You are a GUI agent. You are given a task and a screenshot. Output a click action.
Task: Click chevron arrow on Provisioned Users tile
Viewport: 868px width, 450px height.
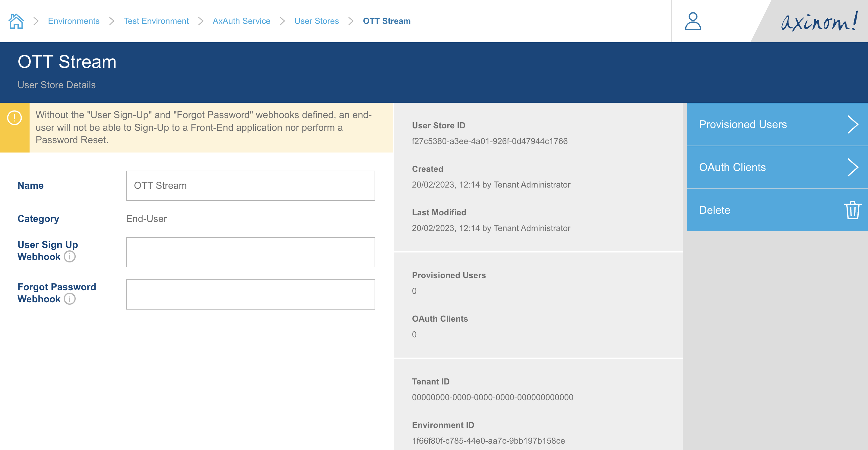click(853, 125)
